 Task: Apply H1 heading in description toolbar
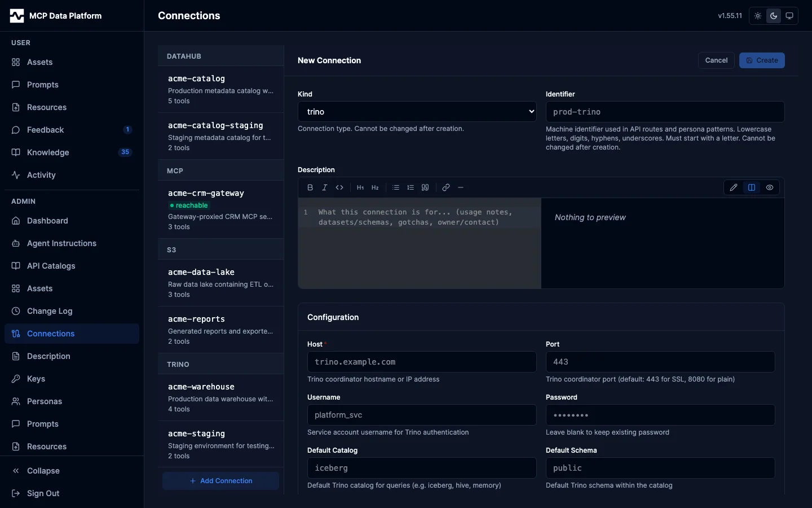[360, 187]
